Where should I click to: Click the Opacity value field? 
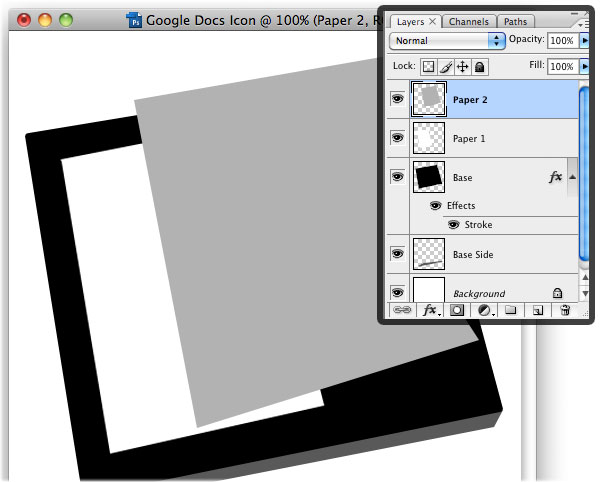click(x=563, y=41)
